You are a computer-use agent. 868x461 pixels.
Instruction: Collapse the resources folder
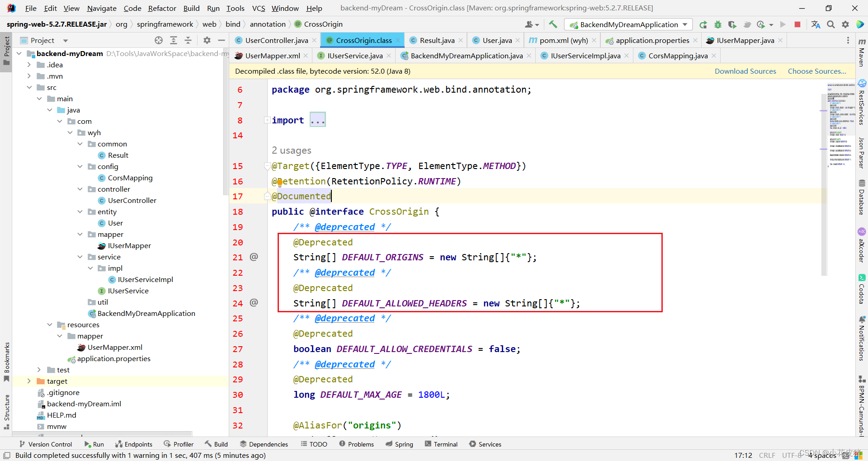[49, 325]
